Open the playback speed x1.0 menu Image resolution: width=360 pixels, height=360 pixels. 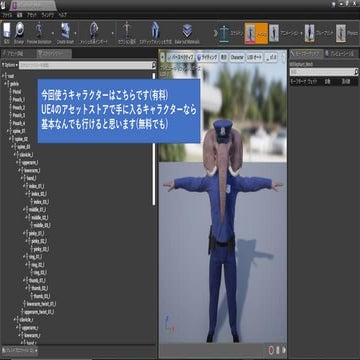point(271,57)
